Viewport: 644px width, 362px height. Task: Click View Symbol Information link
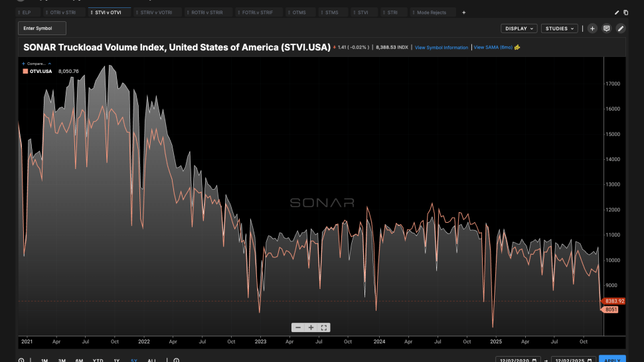(x=441, y=48)
